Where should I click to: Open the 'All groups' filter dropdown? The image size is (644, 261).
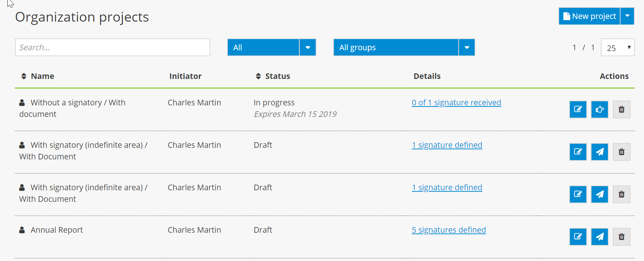466,47
